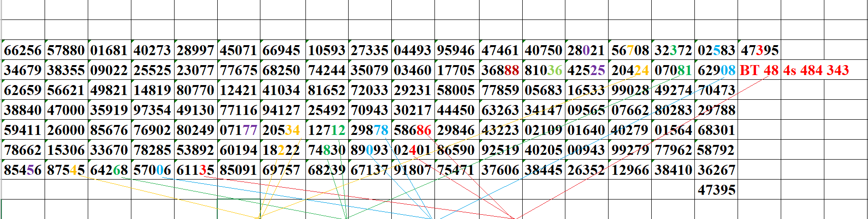Click the cell with 18222
The width and height of the screenshot is (868, 219).
tap(282, 150)
